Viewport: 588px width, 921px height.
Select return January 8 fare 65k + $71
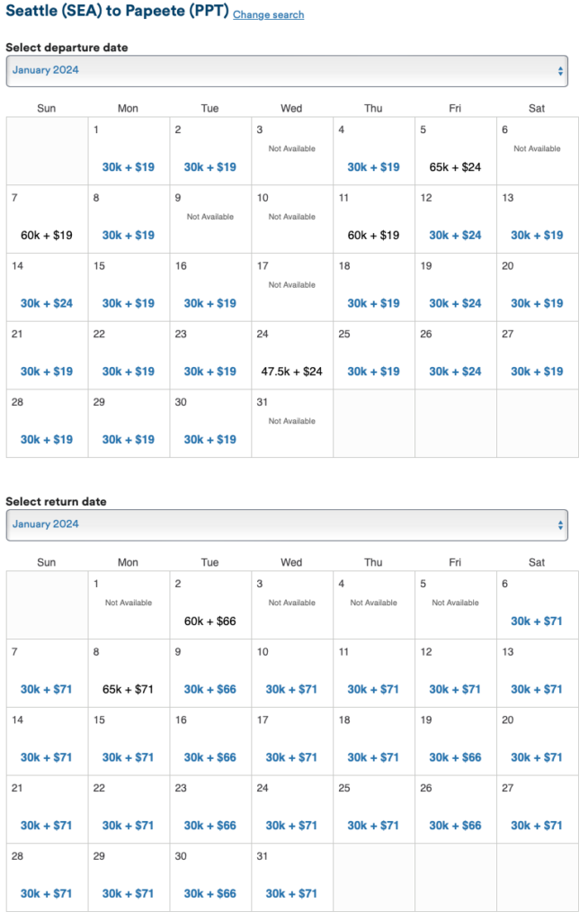point(129,690)
